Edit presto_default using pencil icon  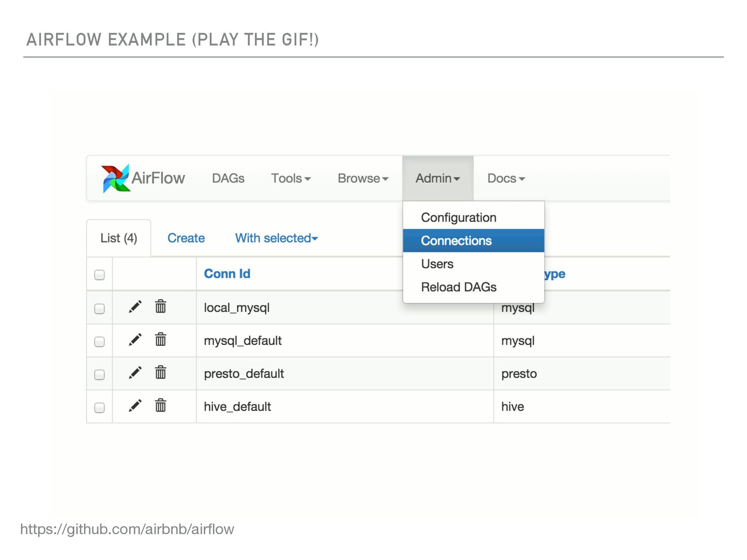pos(135,373)
